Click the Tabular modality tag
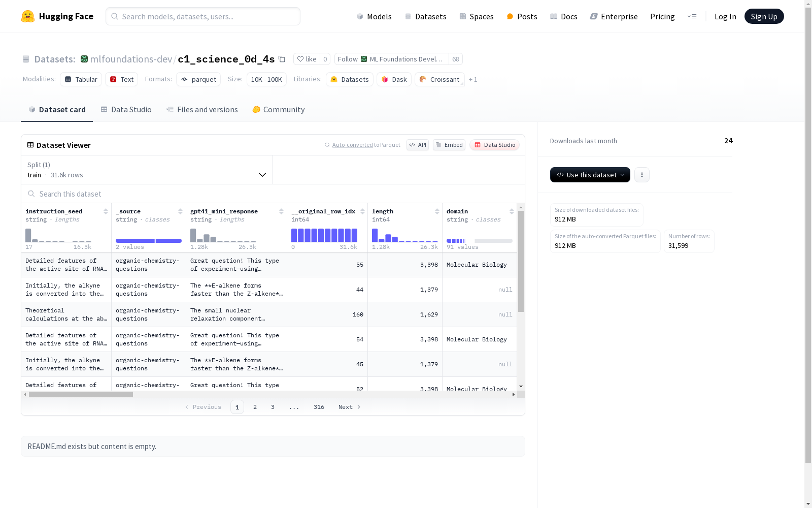The image size is (812, 508). (81, 79)
